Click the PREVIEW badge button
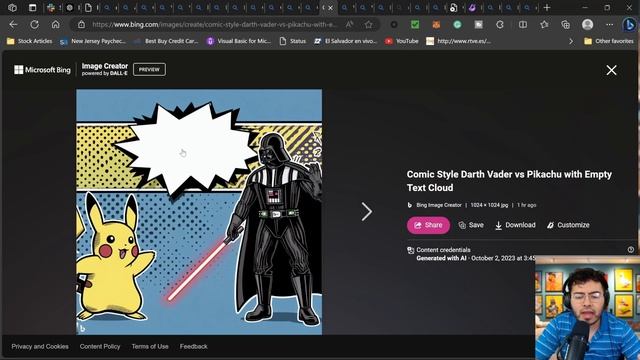 point(149,69)
